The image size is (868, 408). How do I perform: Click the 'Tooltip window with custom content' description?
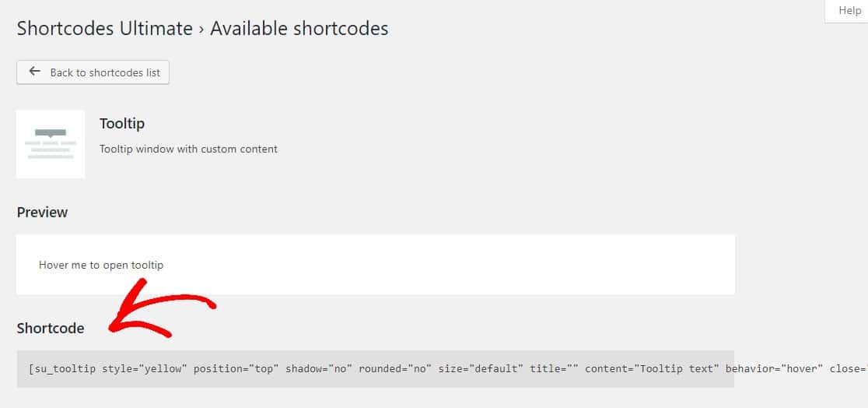click(188, 149)
